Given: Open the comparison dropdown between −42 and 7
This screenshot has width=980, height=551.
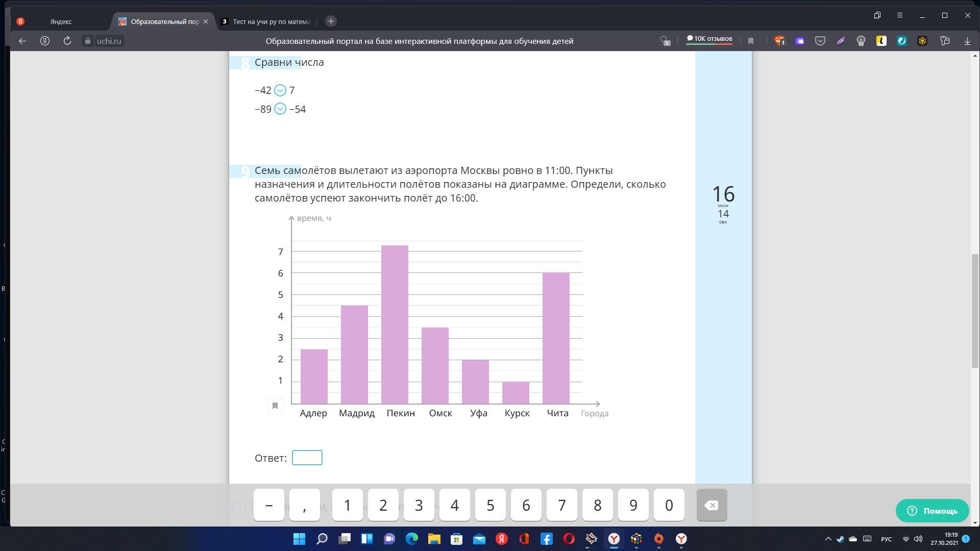Looking at the screenshot, I should tap(280, 90).
